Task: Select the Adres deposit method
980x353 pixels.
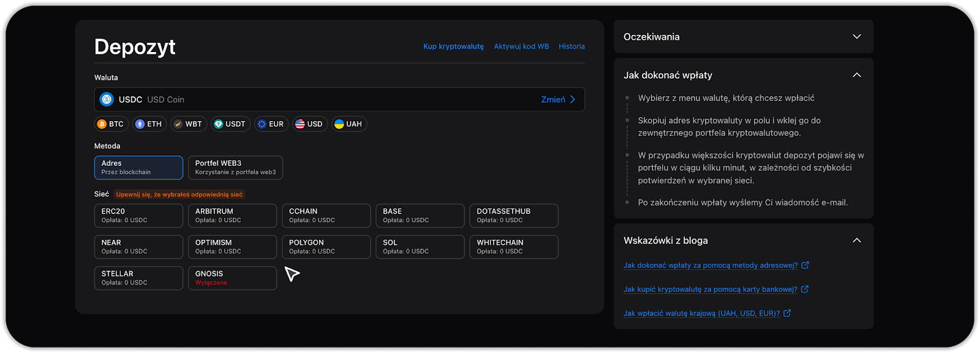Action: 138,168
